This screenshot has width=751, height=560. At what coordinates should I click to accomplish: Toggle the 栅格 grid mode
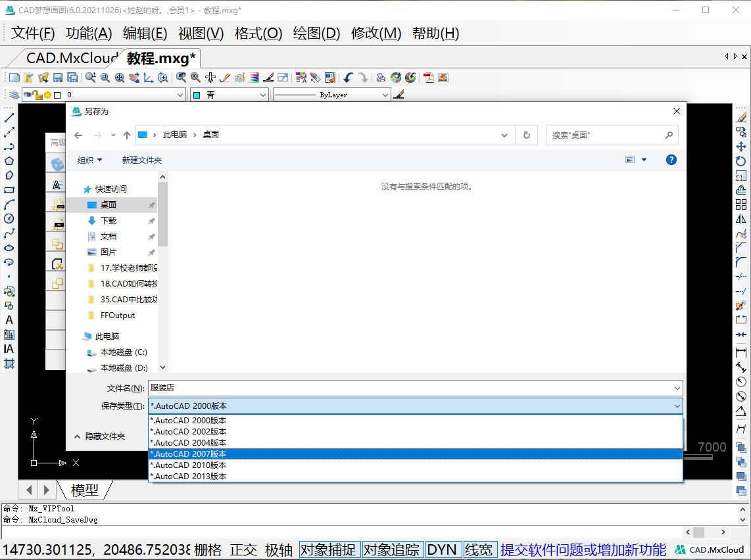coord(208,550)
